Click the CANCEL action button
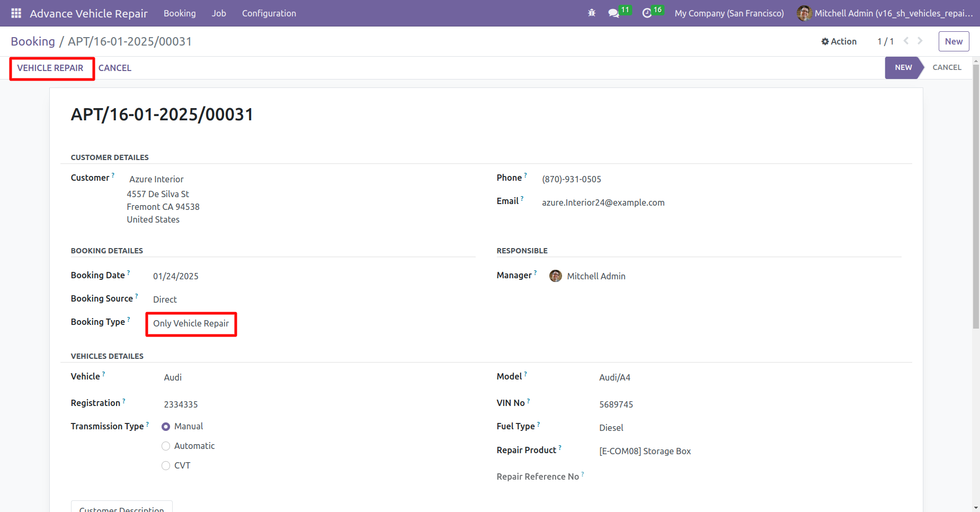980x512 pixels. (x=115, y=68)
